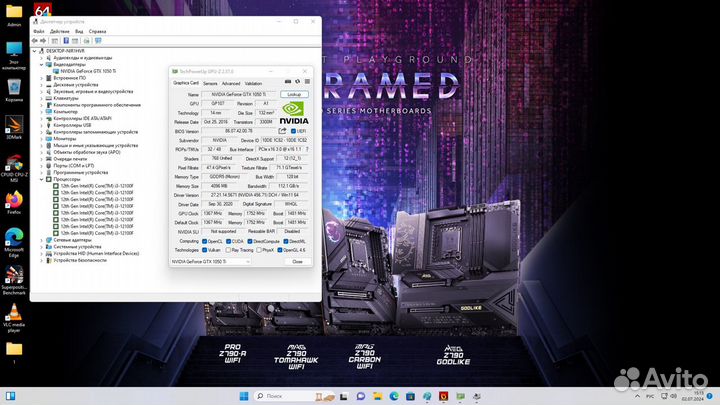
Task: Expand the Мониторы node
Action: (41, 139)
